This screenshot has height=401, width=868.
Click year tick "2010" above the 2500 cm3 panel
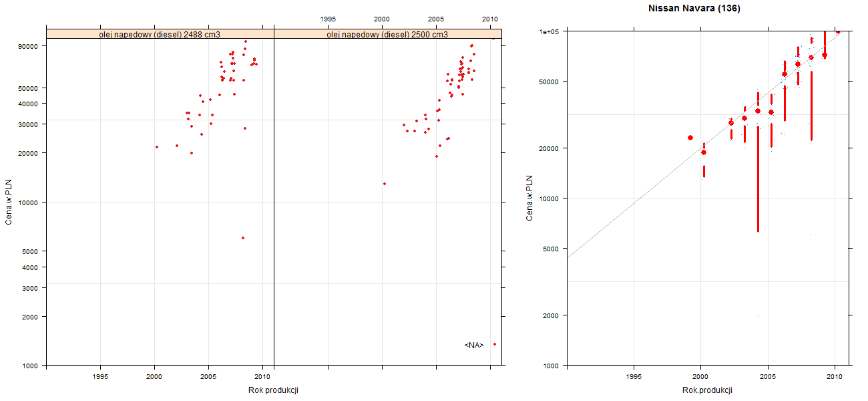click(490, 19)
